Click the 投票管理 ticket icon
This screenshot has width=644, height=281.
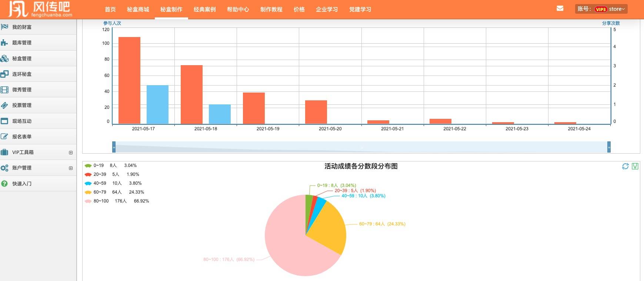(4, 105)
